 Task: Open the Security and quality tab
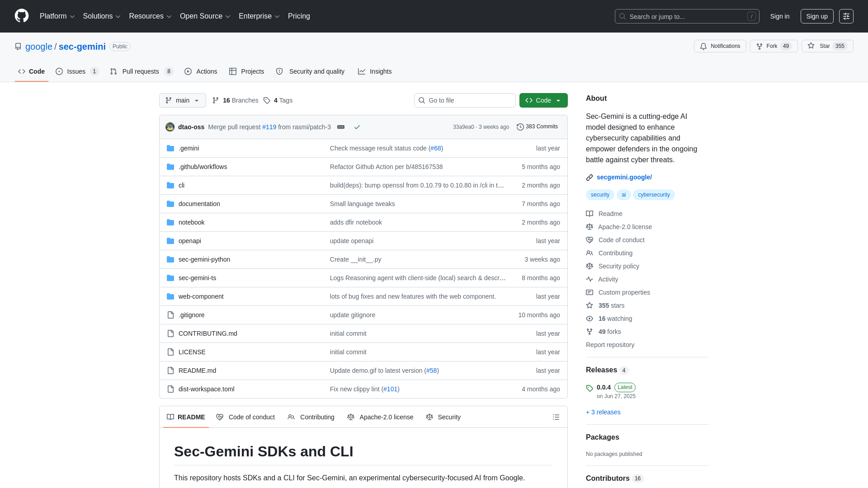pos(310,71)
